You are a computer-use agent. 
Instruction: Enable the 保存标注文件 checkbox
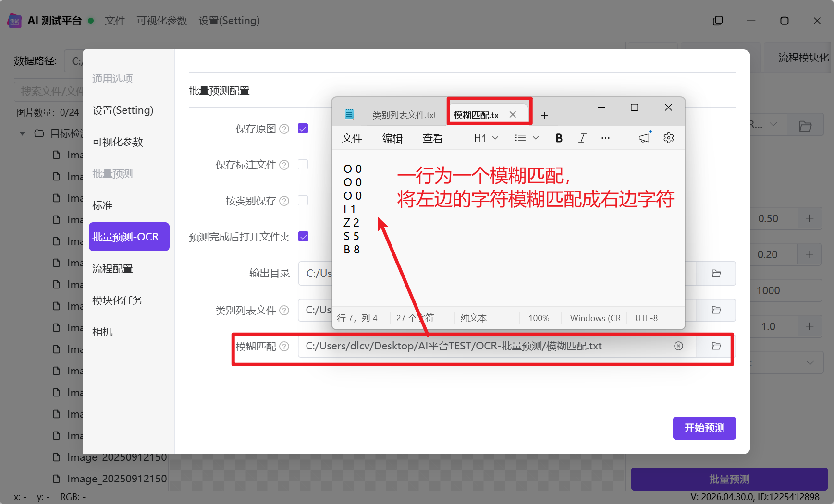(x=303, y=165)
